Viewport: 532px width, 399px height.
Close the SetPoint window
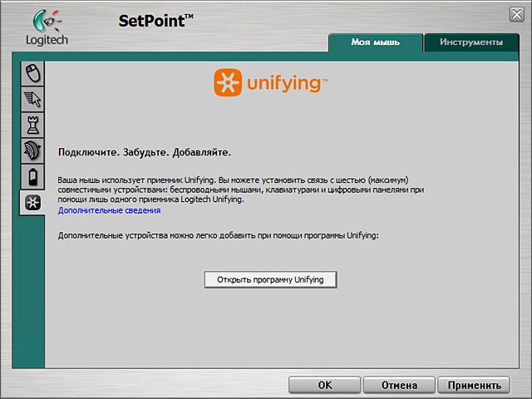517,15
